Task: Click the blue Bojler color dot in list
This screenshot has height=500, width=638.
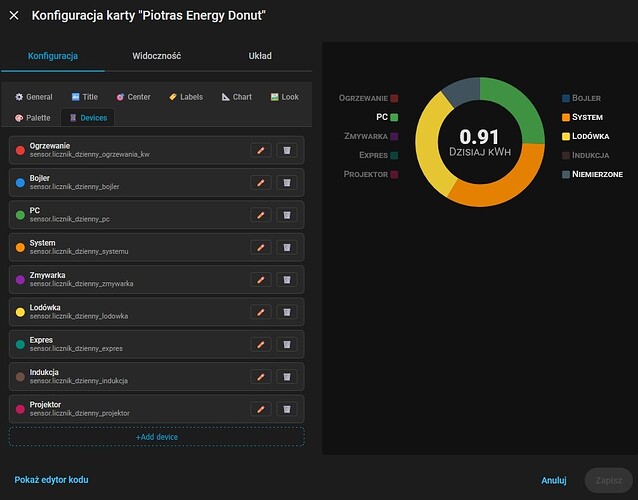Action: [x=20, y=183]
